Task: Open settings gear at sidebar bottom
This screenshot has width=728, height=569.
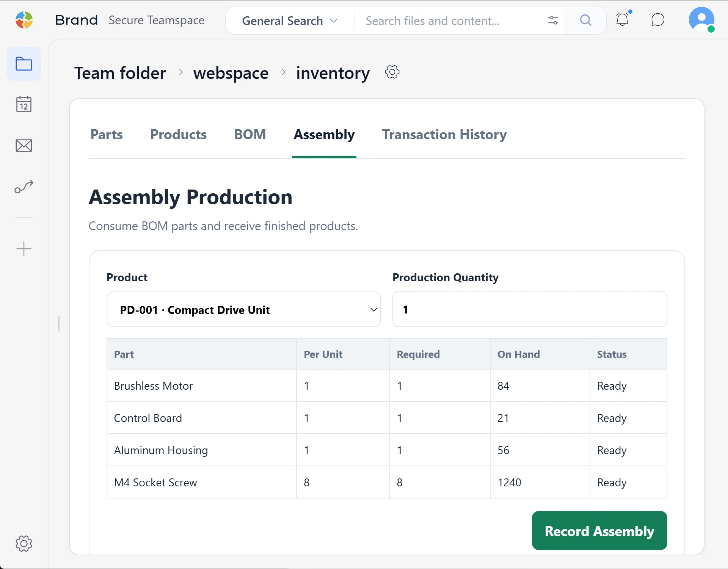Action: coord(24,544)
